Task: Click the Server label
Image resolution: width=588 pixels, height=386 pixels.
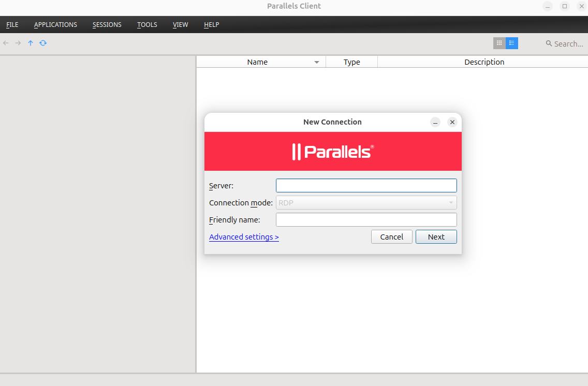Action: tap(221, 186)
